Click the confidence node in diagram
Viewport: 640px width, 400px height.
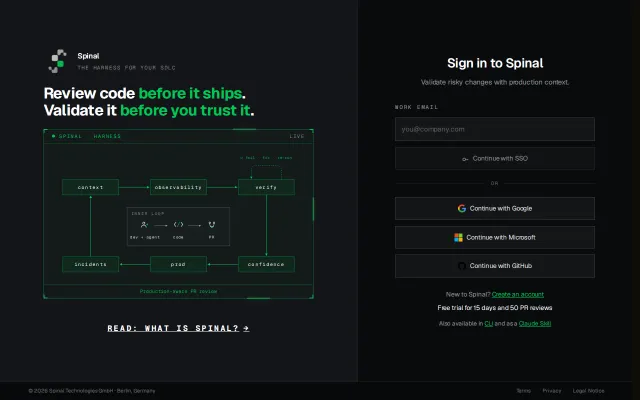(x=266, y=264)
